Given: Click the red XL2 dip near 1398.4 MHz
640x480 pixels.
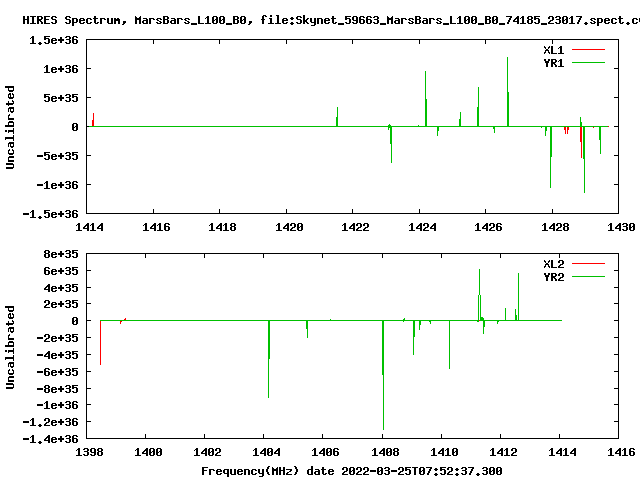Looking at the screenshot, I should pos(100,342).
